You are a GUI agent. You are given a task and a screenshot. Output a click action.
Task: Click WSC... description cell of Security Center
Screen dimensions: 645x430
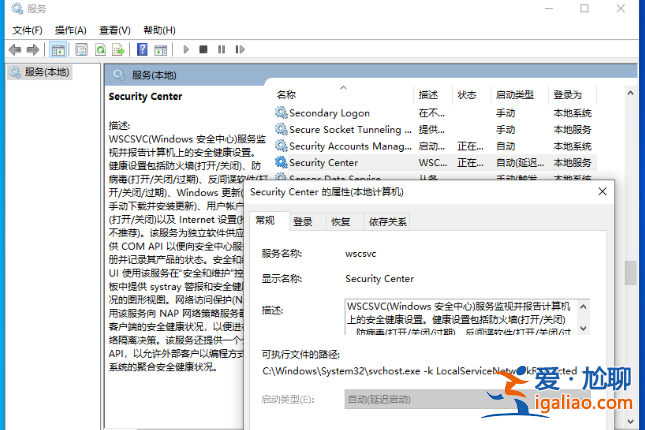pyautogui.click(x=433, y=163)
